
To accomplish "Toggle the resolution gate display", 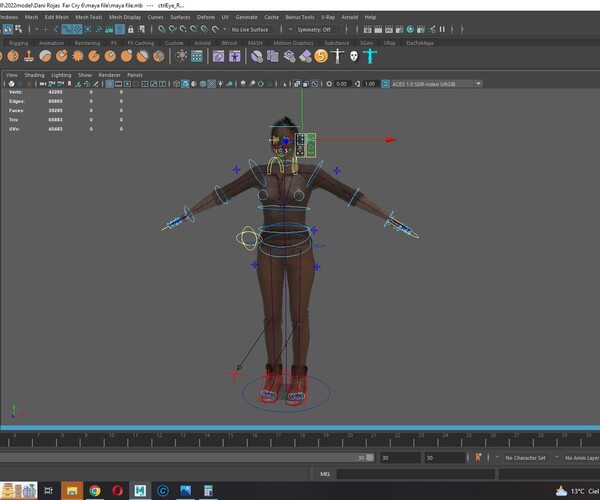I will tap(127, 84).
